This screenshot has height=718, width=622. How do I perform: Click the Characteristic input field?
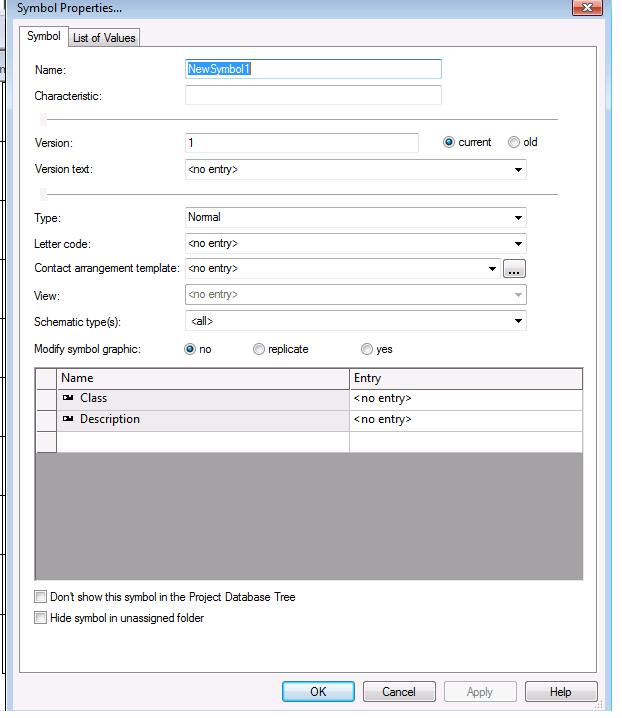[313, 95]
